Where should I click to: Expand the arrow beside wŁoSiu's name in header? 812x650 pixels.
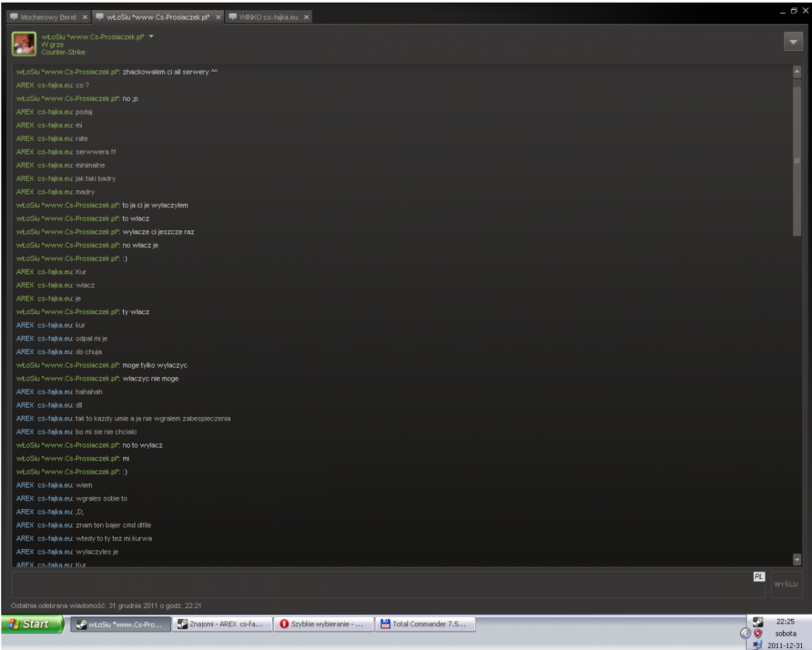click(x=152, y=37)
